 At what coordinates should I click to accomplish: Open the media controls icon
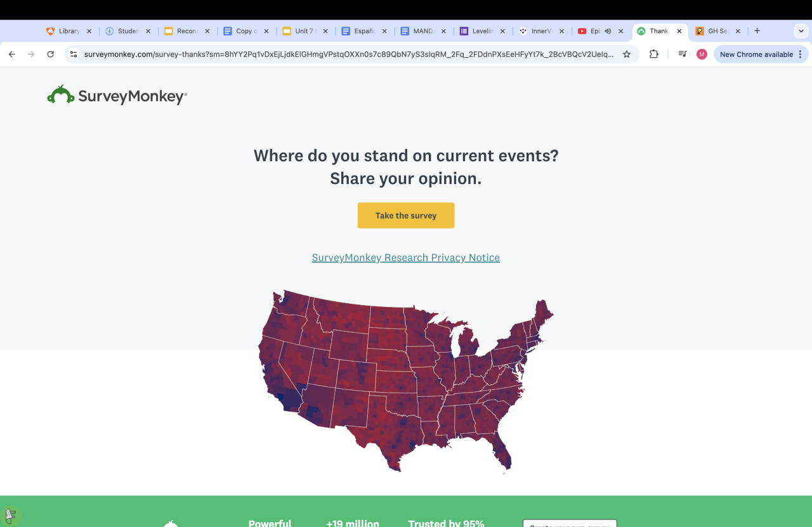click(x=682, y=55)
